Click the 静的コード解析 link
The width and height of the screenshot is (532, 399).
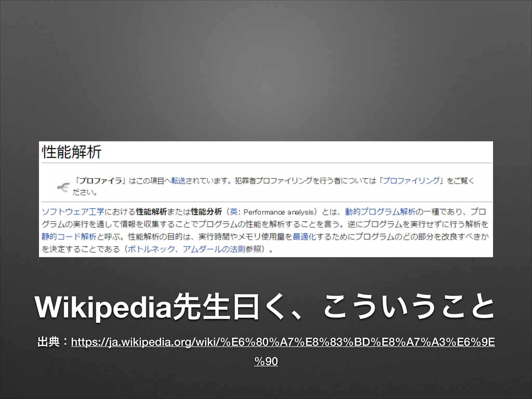69,237
